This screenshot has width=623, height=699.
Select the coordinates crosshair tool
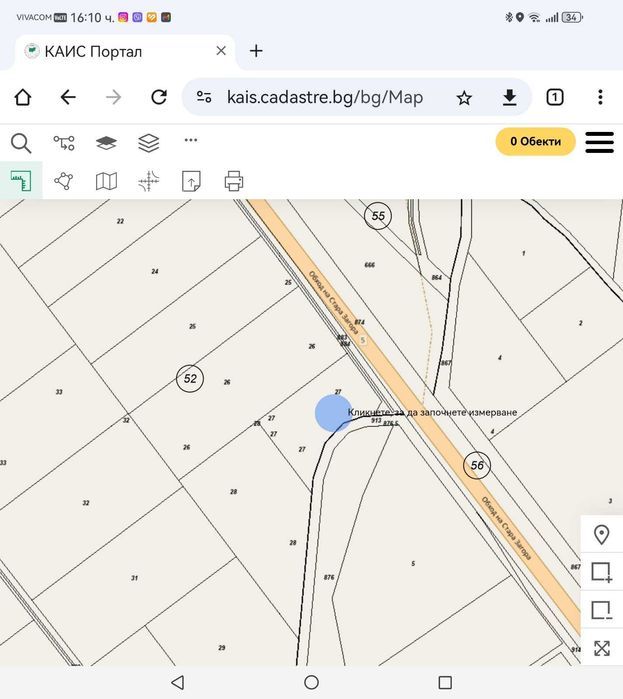pos(148,181)
